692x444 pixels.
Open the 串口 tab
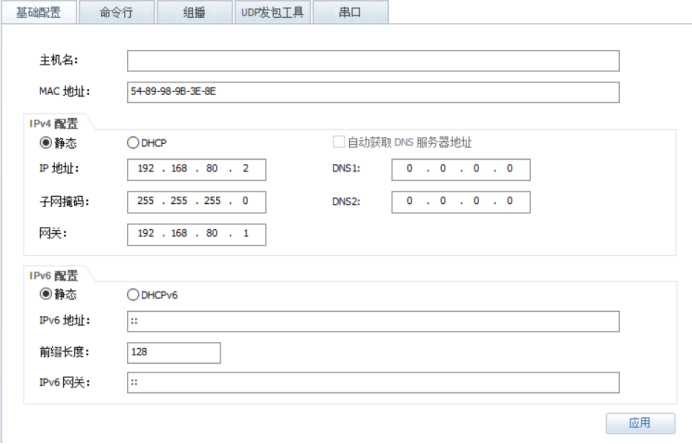[350, 12]
